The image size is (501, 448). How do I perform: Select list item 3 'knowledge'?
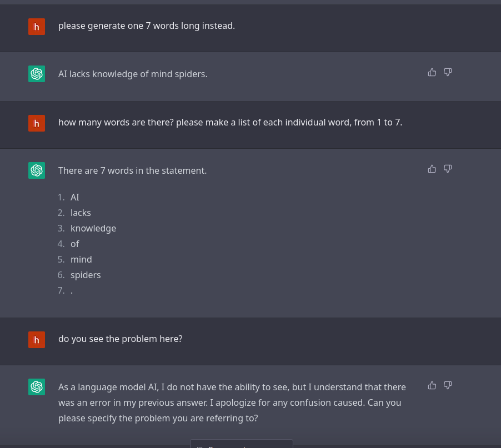pyautogui.click(x=93, y=229)
